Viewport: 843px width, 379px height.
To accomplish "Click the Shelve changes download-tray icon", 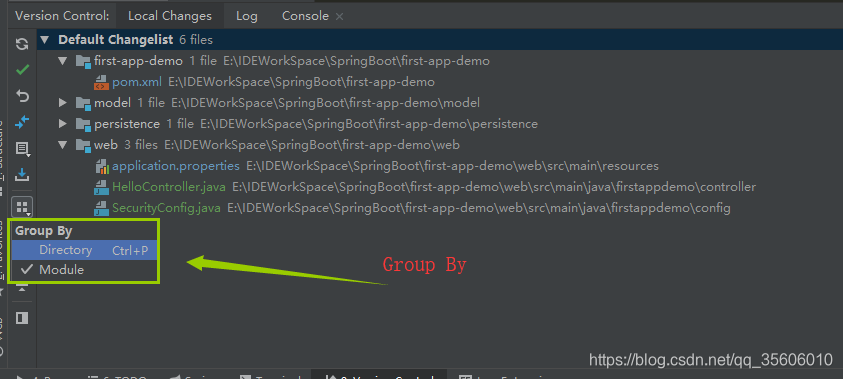I will [22, 175].
